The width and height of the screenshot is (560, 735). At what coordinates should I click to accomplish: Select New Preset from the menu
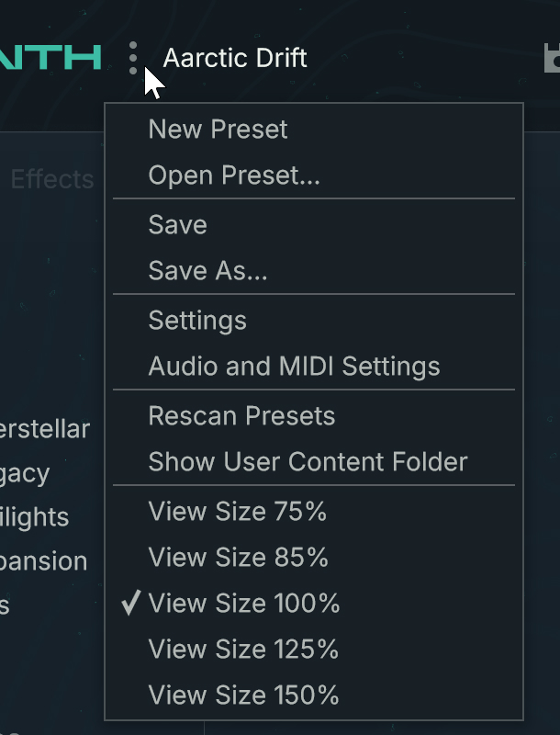218,130
